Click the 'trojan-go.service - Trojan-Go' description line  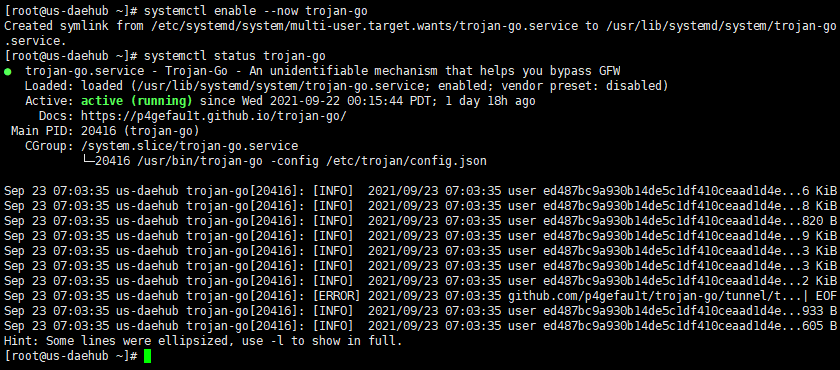coord(322,71)
